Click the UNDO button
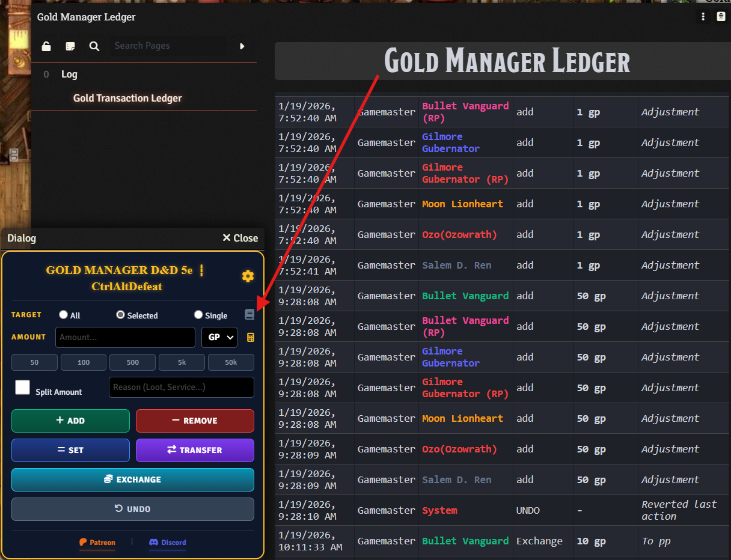The width and height of the screenshot is (731, 560). (133, 509)
